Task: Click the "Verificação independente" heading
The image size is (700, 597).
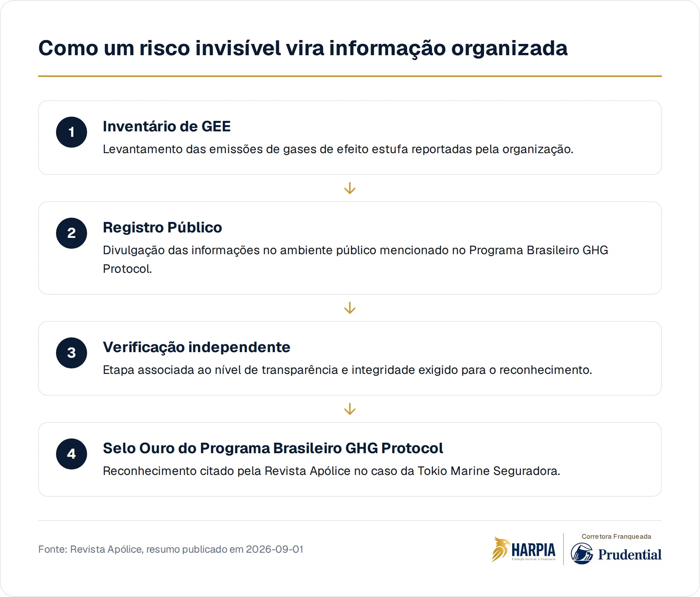Action: click(x=197, y=347)
